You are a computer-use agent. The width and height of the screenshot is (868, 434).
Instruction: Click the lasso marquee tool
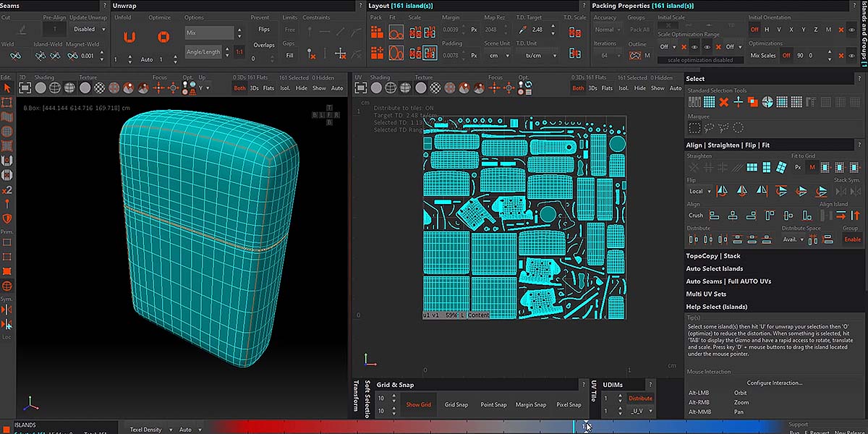(x=709, y=128)
